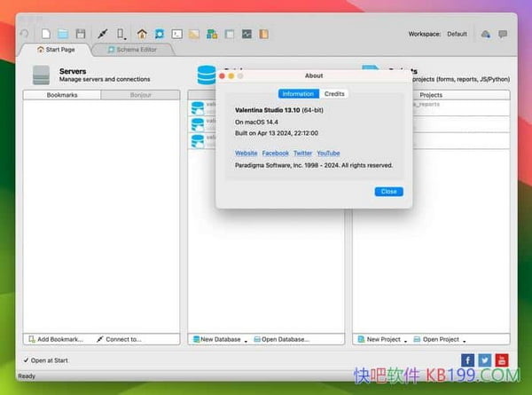Click the save disk icon in toolbar
The height and width of the screenshot is (395, 532).
click(x=80, y=34)
